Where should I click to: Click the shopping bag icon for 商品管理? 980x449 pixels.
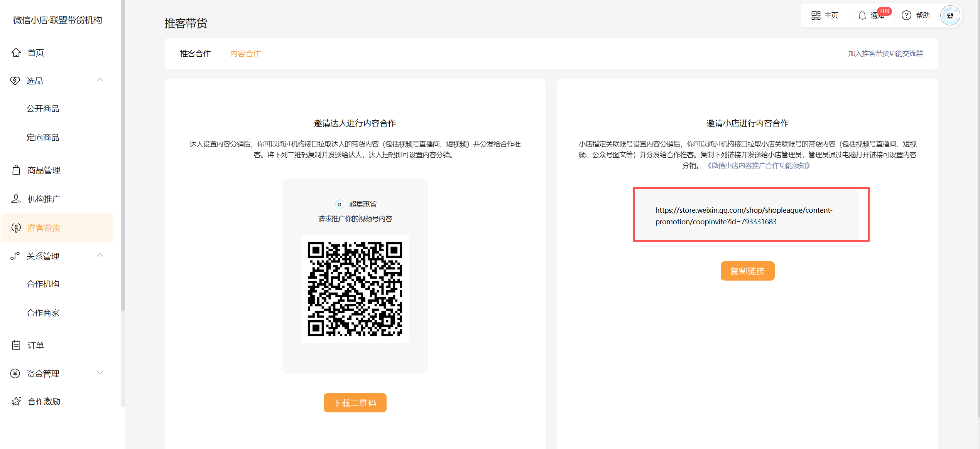[x=16, y=170]
